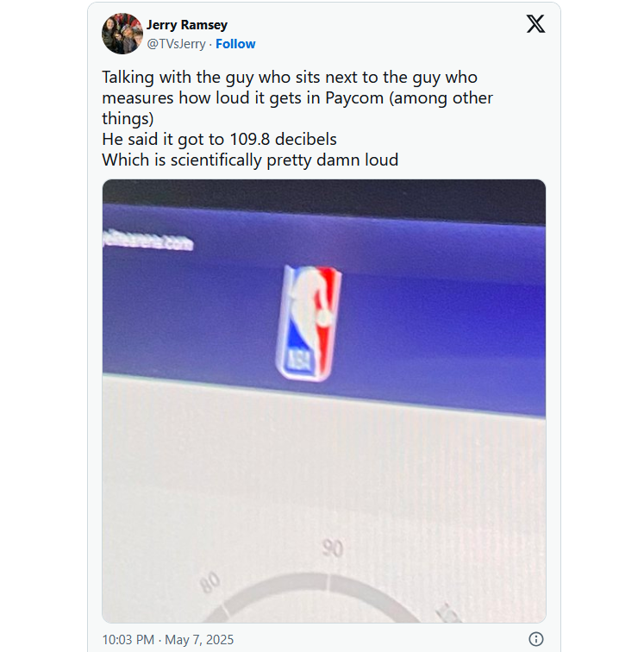Image resolution: width=644 pixels, height=652 pixels.
Task: Click the May 7, 2025 date
Action: (x=199, y=639)
